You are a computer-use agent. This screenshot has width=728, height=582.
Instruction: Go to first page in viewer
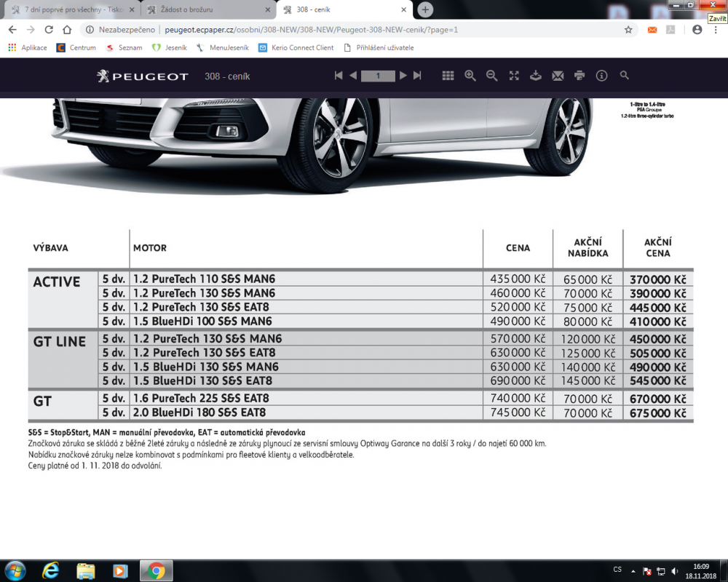coord(339,76)
